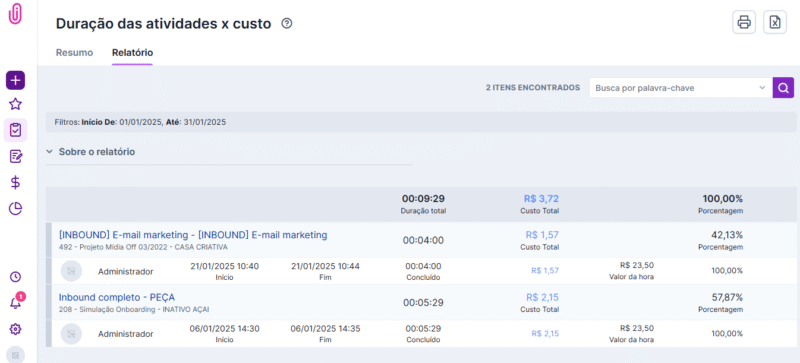Open the help question mark icon

coord(287,23)
